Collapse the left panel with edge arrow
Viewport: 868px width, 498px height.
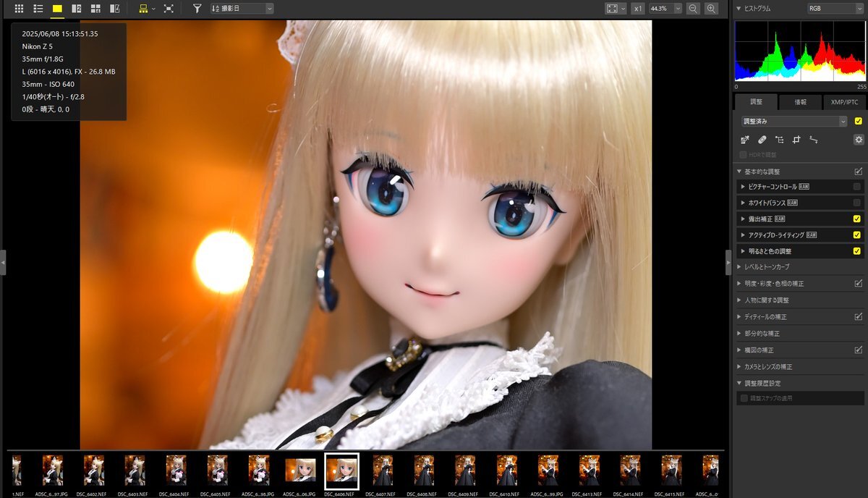coord(3,262)
